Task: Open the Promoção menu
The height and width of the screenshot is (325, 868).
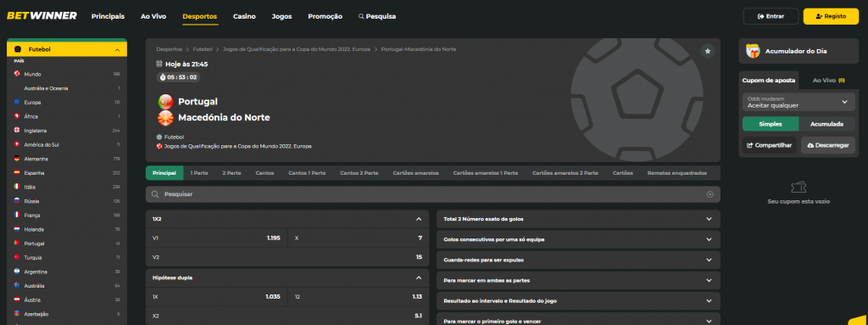Action: click(x=325, y=17)
